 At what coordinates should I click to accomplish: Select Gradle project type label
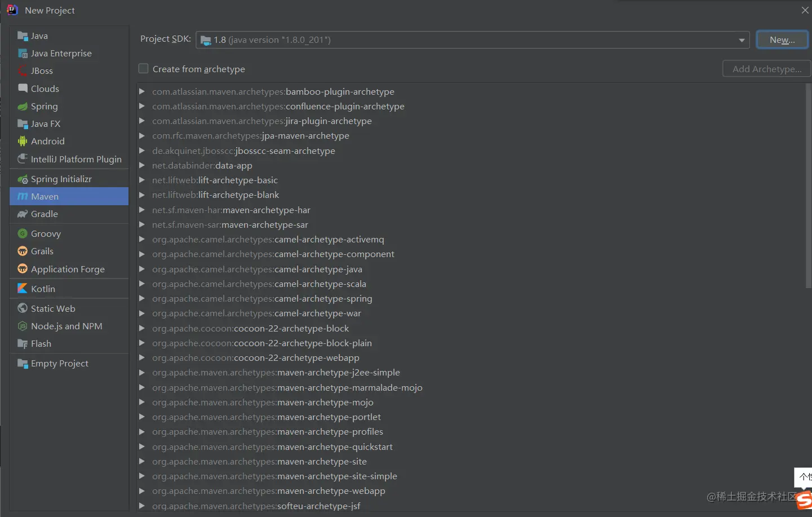[45, 214]
